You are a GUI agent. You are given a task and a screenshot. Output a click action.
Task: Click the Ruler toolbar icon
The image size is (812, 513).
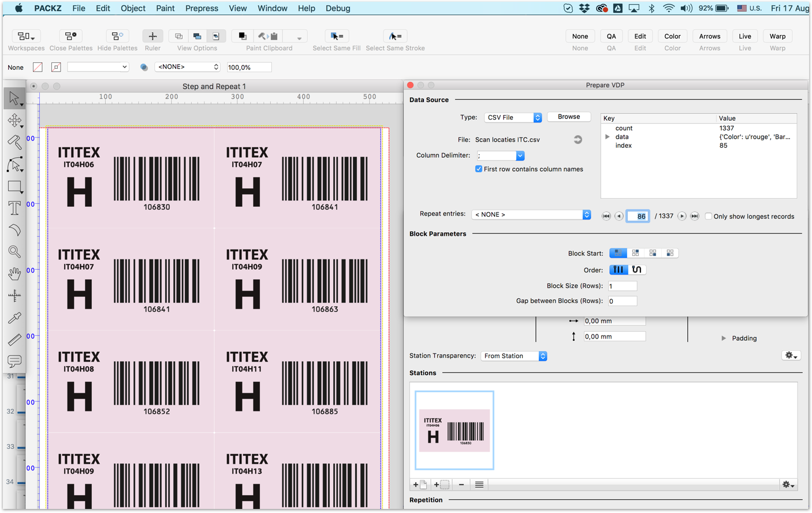click(x=152, y=36)
